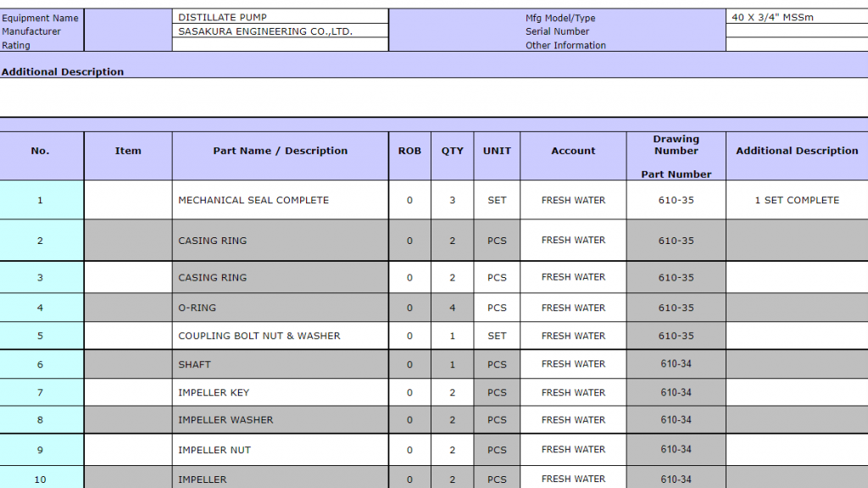Click the empty Rating field
The width and height of the screenshot is (868, 488).
click(280, 45)
